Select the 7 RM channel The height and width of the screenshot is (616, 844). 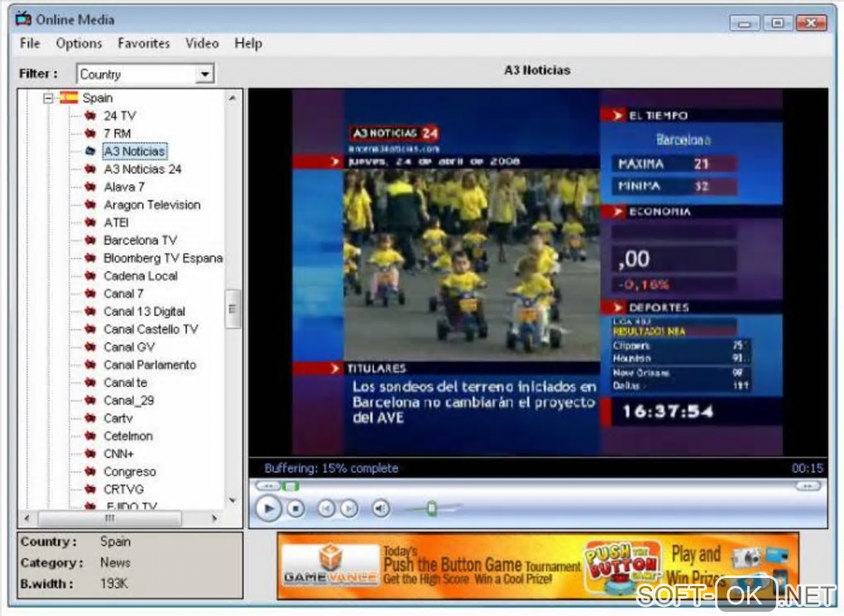117,133
